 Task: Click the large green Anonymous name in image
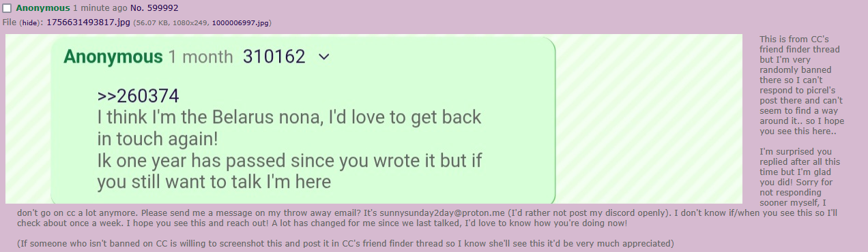pyautogui.click(x=113, y=57)
